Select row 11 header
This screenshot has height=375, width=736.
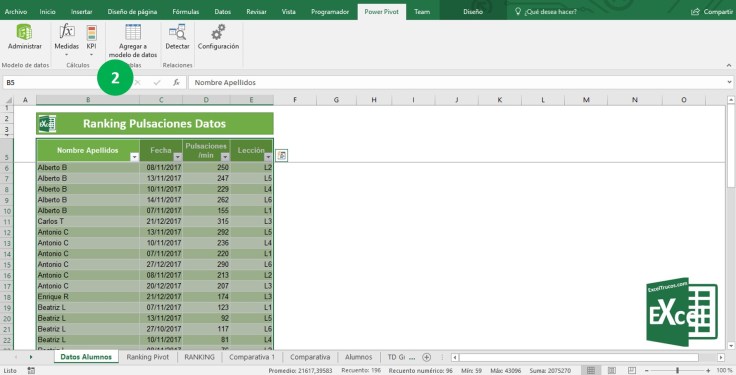7,222
